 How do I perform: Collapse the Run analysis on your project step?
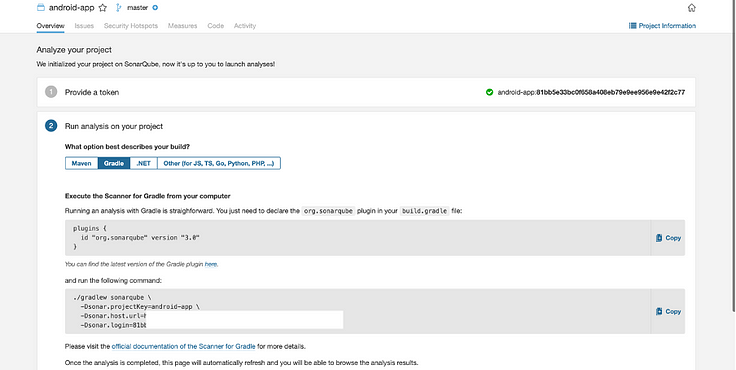(114, 126)
